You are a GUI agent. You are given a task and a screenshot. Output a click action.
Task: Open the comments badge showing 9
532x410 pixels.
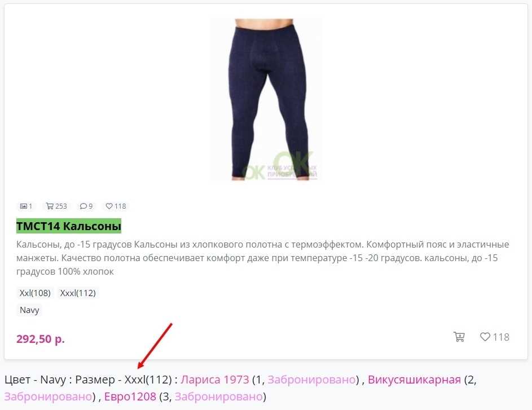pyautogui.click(x=86, y=206)
